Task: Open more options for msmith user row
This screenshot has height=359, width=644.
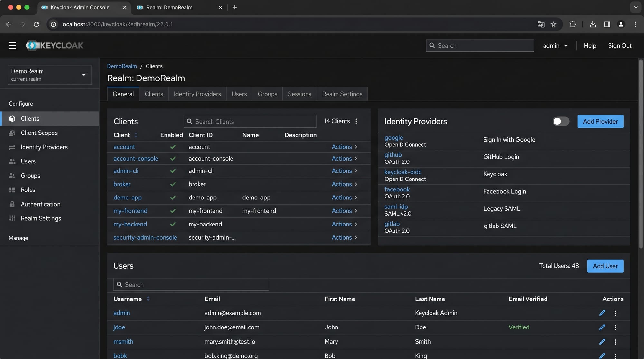Action: tap(615, 342)
